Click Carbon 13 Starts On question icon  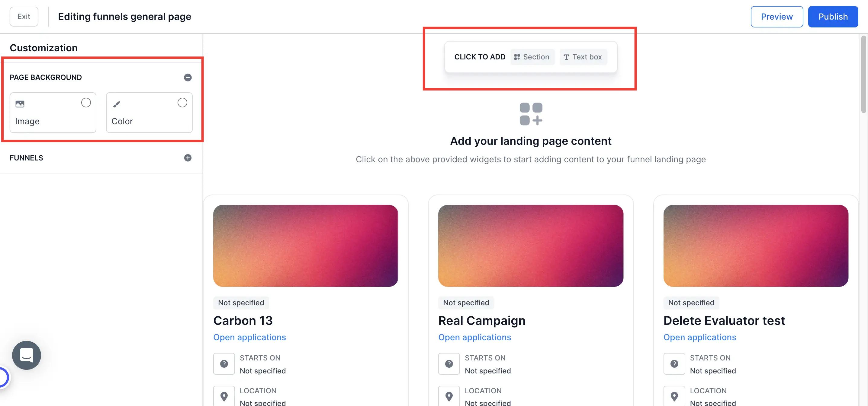click(x=224, y=363)
